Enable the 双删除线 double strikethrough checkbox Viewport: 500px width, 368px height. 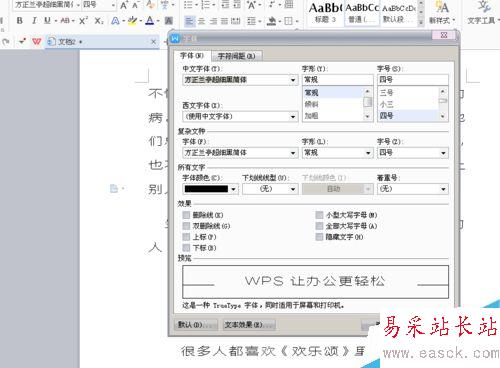(186, 226)
